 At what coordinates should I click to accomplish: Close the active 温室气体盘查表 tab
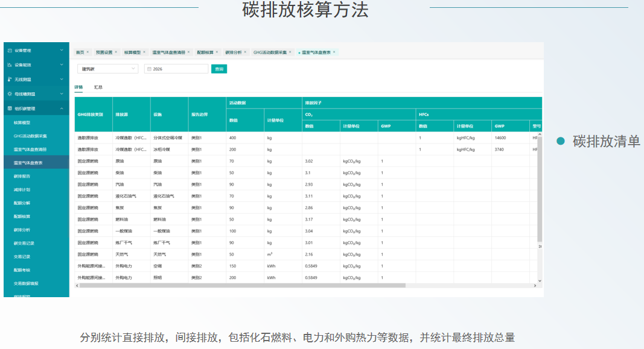pyautogui.click(x=334, y=52)
